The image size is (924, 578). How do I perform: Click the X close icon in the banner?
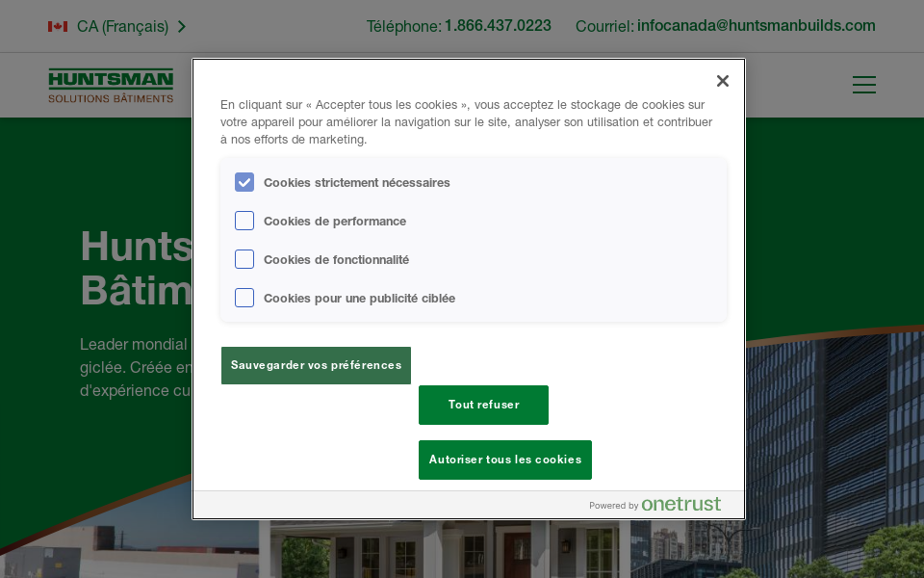(723, 81)
